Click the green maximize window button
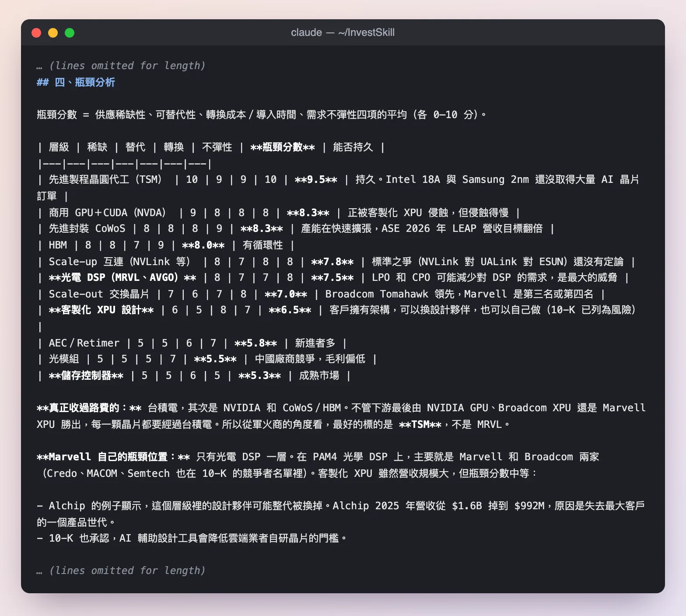This screenshot has width=686, height=616. pyautogui.click(x=70, y=33)
